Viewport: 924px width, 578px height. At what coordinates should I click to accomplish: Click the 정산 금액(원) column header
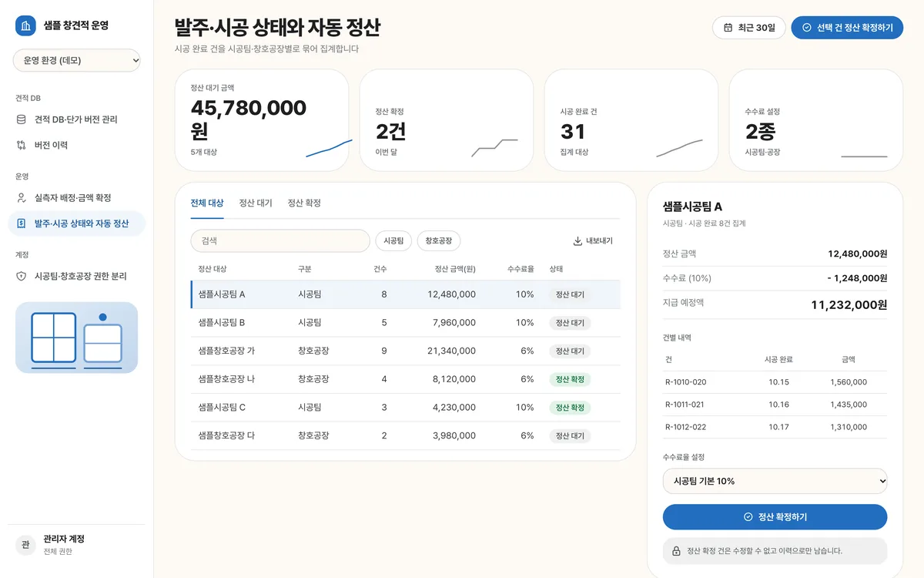[455, 269]
